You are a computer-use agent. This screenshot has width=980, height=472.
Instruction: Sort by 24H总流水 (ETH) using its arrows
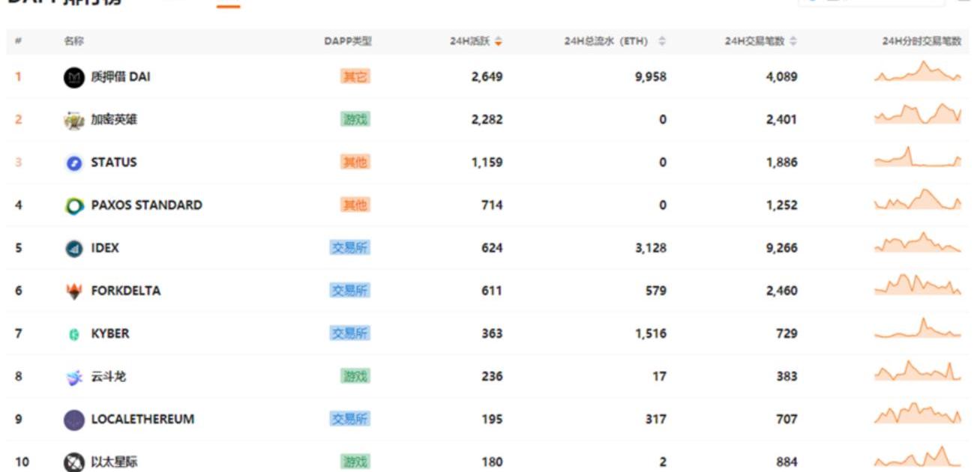tap(662, 41)
